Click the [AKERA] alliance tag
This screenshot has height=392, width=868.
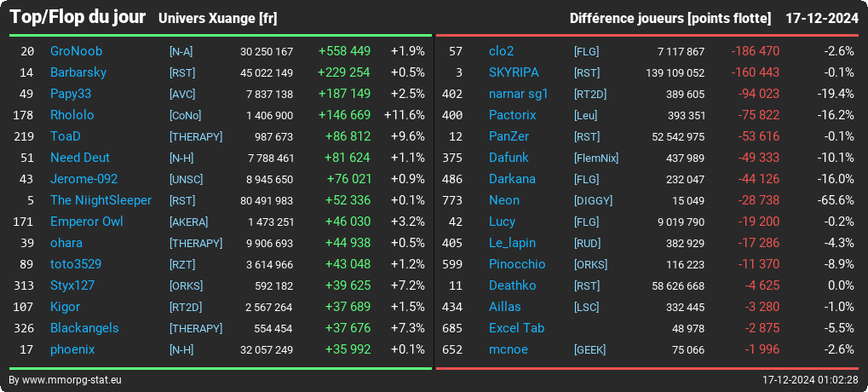tap(189, 222)
